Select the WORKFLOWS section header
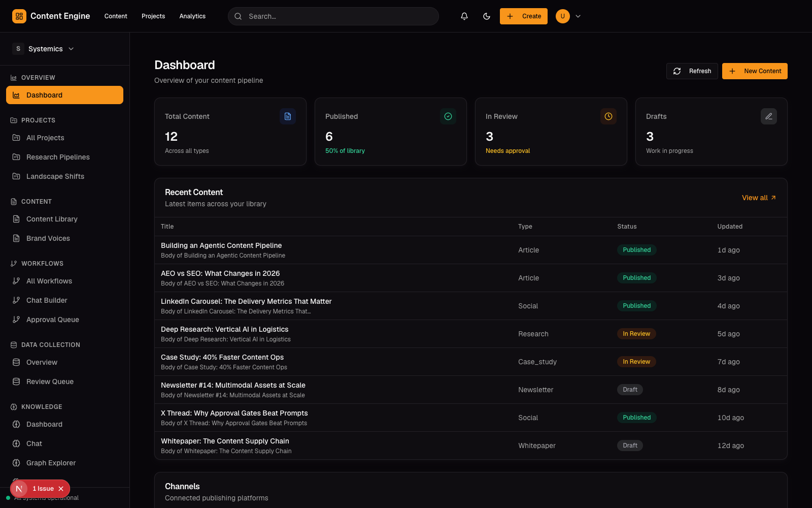This screenshot has width=812, height=508. 42,264
